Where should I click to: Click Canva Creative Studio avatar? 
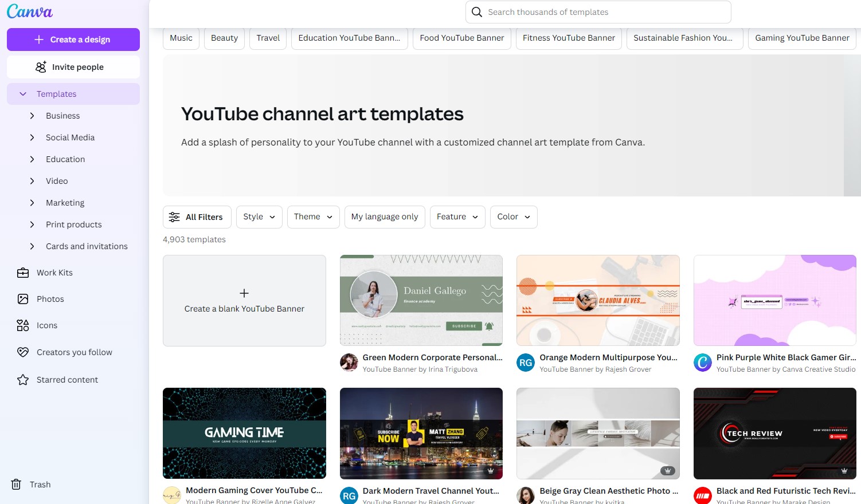coord(703,363)
